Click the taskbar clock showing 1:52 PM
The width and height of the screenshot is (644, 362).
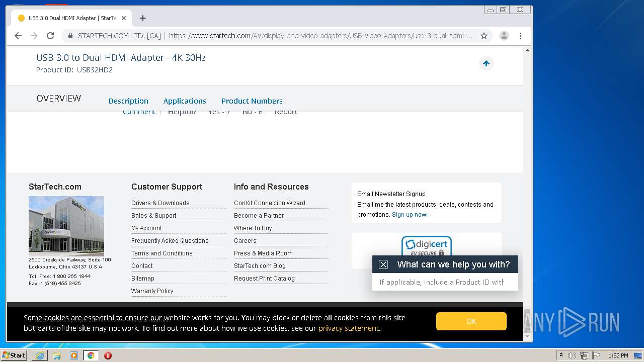[618, 355]
